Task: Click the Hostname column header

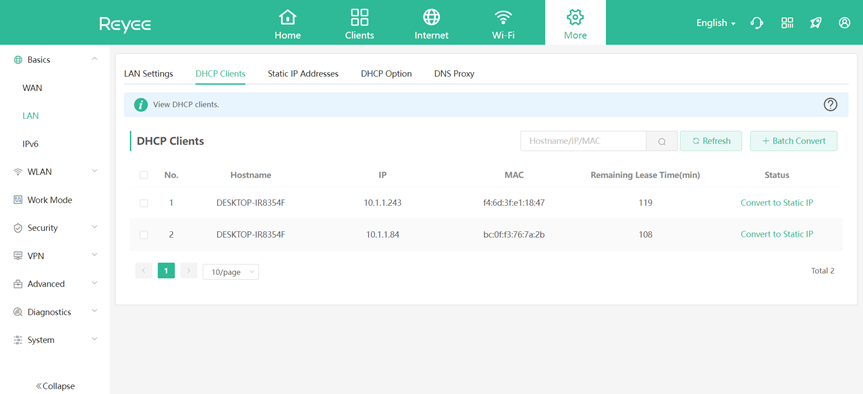Action: click(x=251, y=175)
